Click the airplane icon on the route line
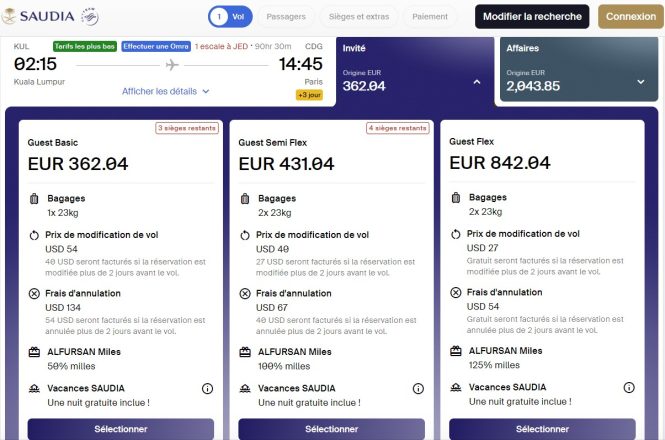Screen dimensions: 665x440 (172, 65)
